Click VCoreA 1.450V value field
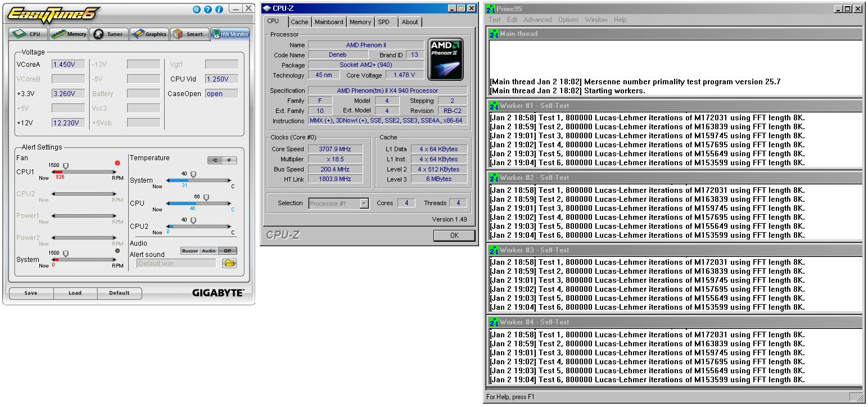The width and height of the screenshot is (868, 407). click(68, 64)
